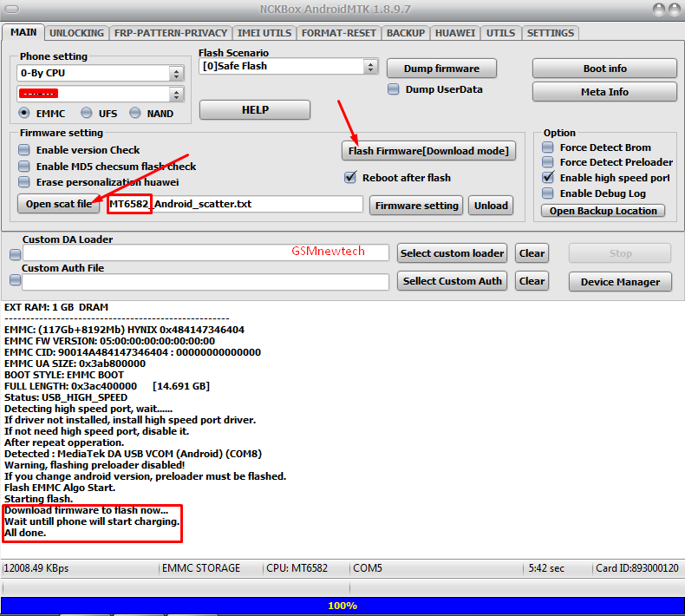
Task: Click '12008.49 KBps' speed readout
Action: (x=36, y=568)
